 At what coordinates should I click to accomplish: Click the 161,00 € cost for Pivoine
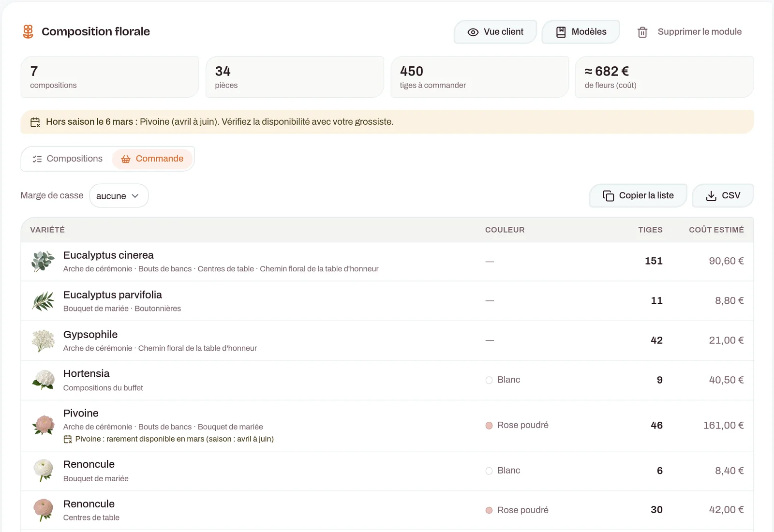(x=723, y=426)
